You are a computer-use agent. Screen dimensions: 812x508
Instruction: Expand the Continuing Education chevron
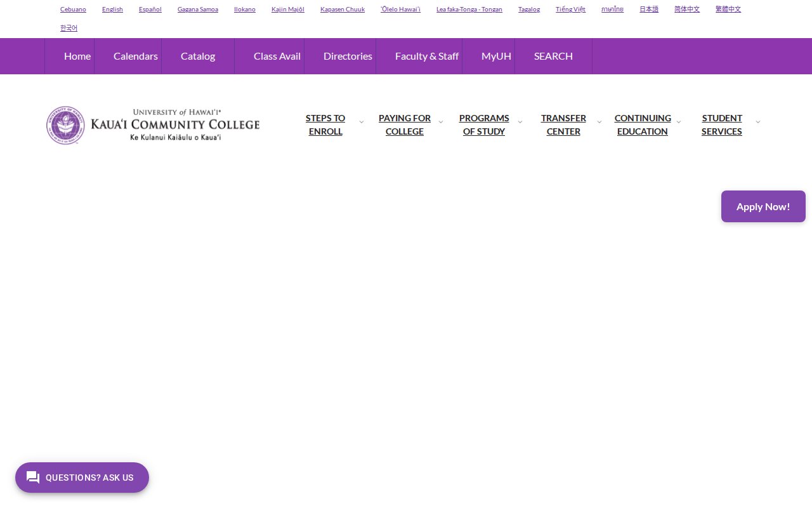pos(679,122)
